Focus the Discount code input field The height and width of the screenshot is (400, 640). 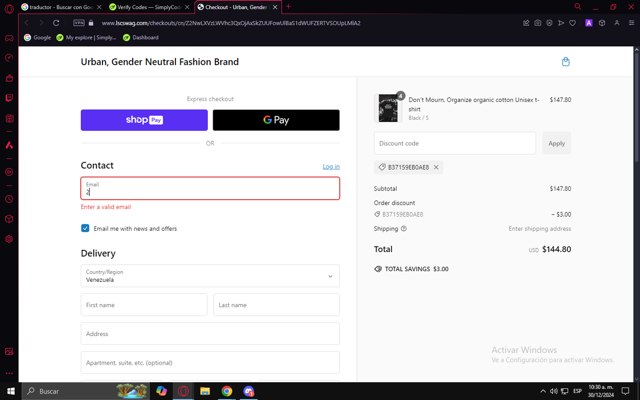(x=455, y=143)
